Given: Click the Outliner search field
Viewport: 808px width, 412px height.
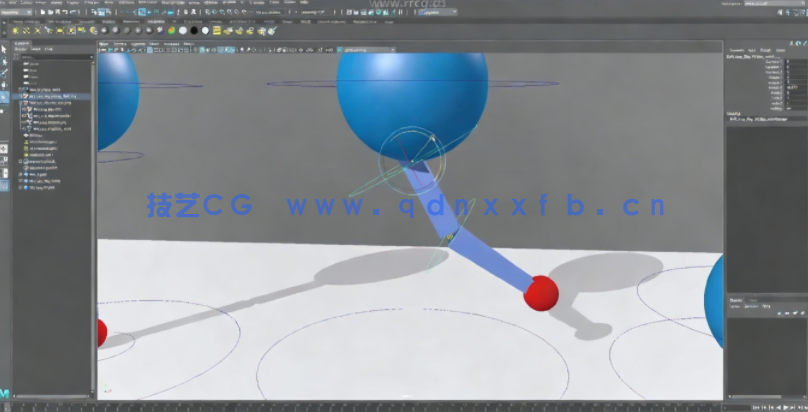Looking at the screenshot, I should [x=56, y=57].
